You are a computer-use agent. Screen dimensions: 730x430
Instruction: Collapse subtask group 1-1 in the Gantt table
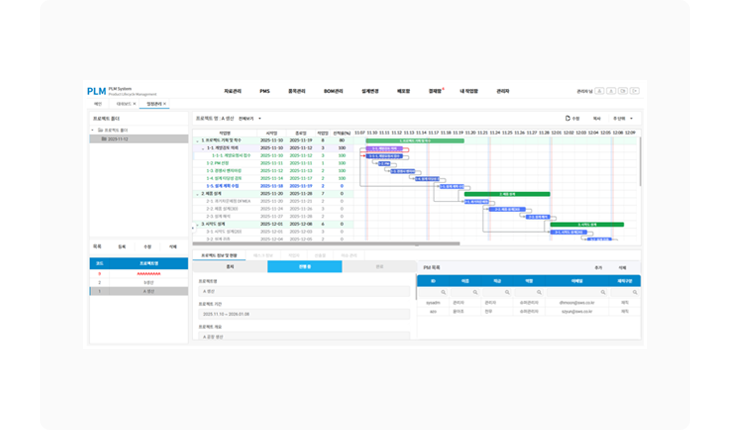(203, 148)
